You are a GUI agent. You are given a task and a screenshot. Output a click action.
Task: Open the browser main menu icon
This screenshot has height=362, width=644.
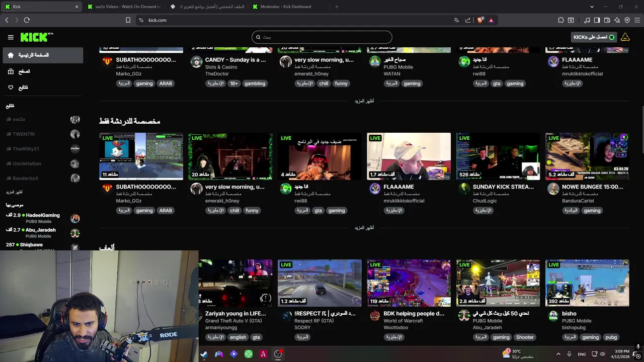click(637, 20)
